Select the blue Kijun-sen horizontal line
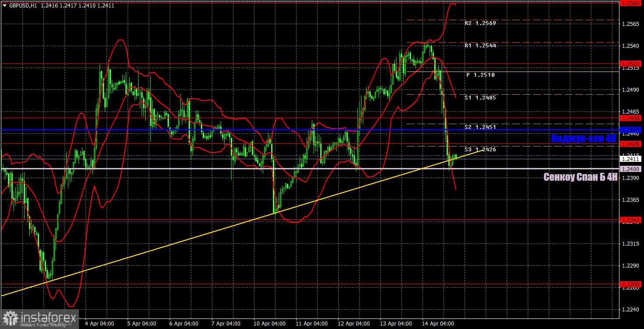644x329 pixels. pos(310,130)
